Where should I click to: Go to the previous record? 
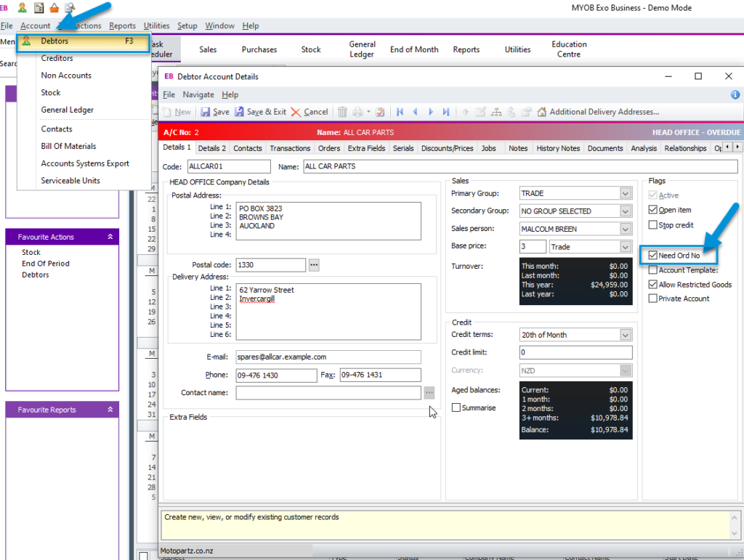415,112
